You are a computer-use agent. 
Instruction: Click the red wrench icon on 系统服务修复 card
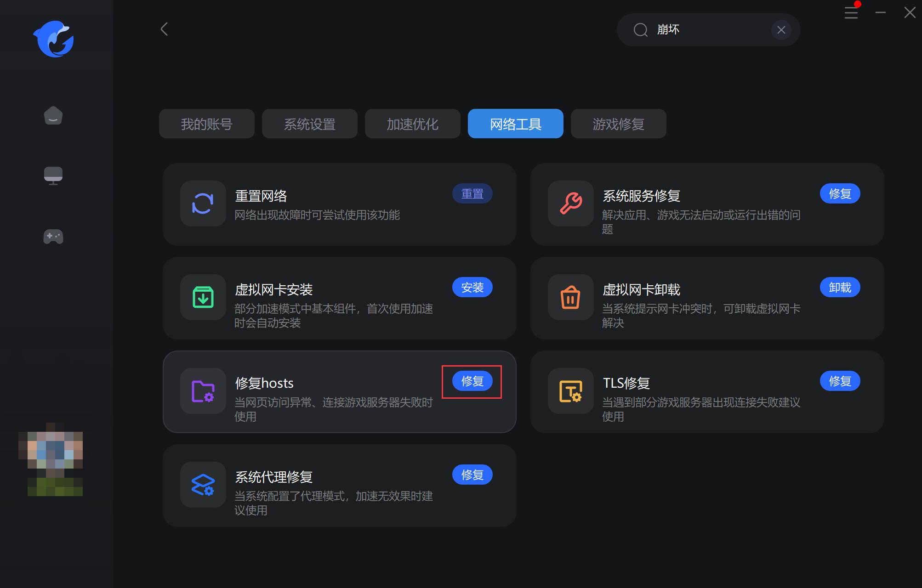[570, 204]
